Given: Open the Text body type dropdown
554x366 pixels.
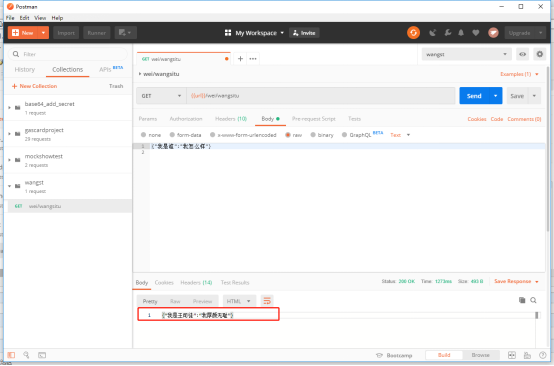Looking at the screenshot, I should click(x=400, y=135).
